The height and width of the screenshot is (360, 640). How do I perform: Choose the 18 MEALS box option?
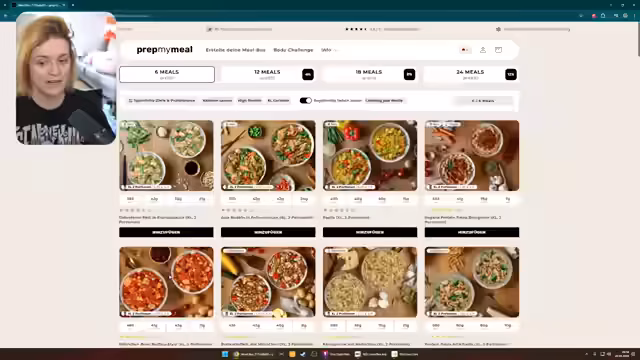pyautogui.click(x=370, y=74)
